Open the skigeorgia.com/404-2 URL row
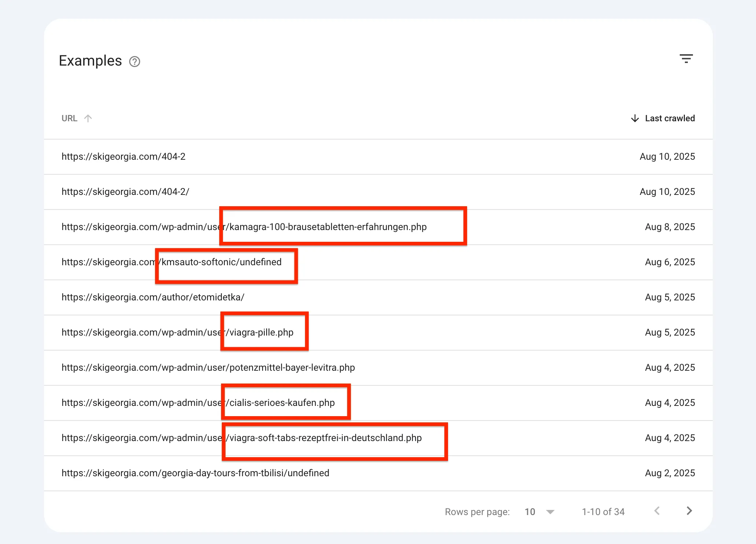Image resolution: width=756 pixels, height=544 pixels. (x=124, y=156)
